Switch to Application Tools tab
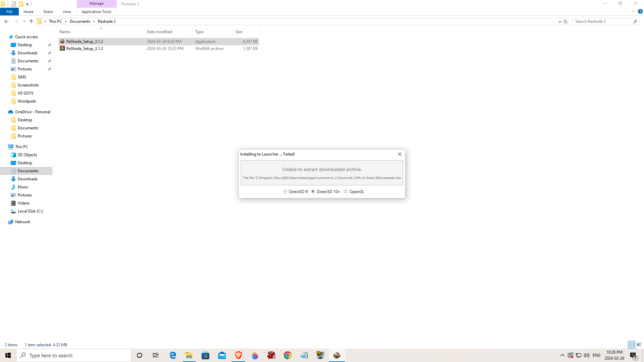644x362 pixels. pos(96,12)
